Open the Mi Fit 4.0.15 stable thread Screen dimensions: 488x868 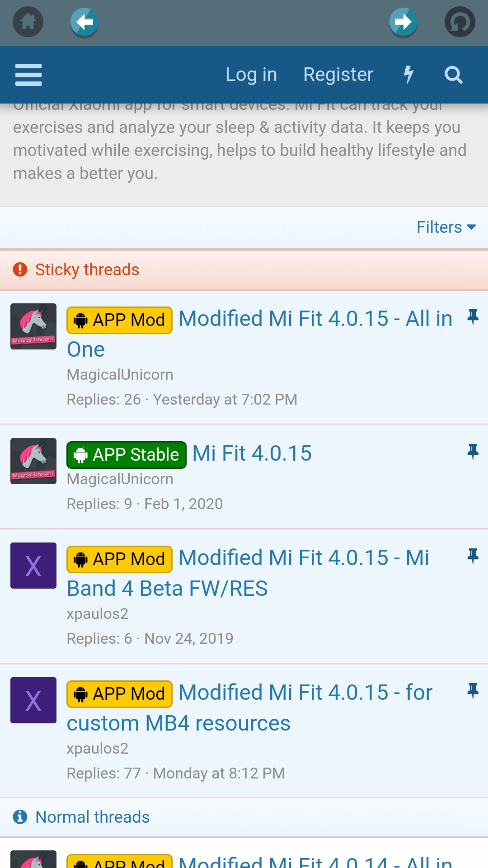[252, 453]
